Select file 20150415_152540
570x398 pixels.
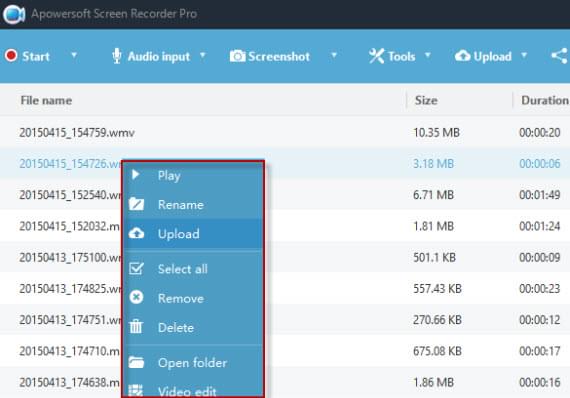pyautogui.click(x=70, y=195)
